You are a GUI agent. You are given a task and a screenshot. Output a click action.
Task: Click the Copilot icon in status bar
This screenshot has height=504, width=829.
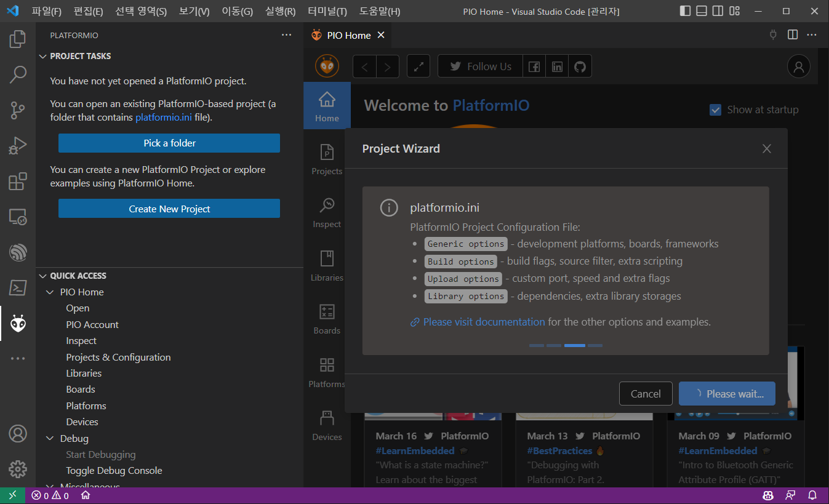[x=768, y=495]
